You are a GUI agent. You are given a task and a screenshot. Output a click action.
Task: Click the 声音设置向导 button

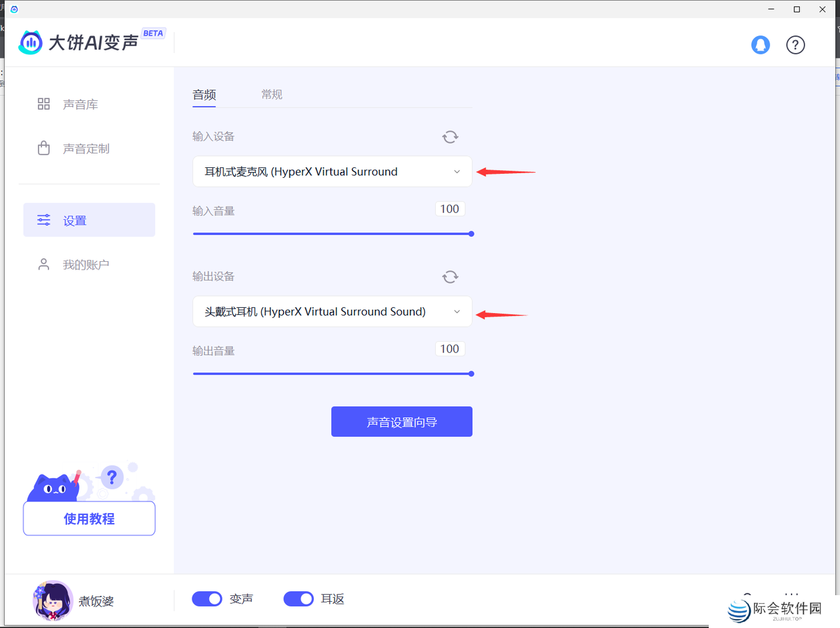402,422
